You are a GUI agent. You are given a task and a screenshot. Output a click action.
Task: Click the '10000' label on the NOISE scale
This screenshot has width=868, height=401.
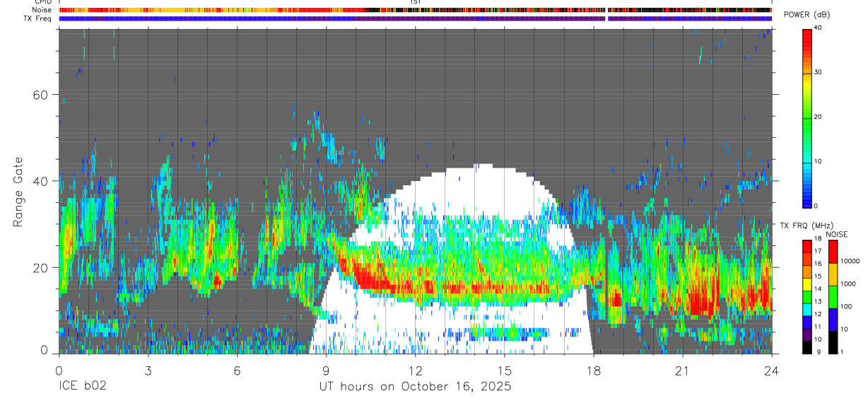coord(850,261)
